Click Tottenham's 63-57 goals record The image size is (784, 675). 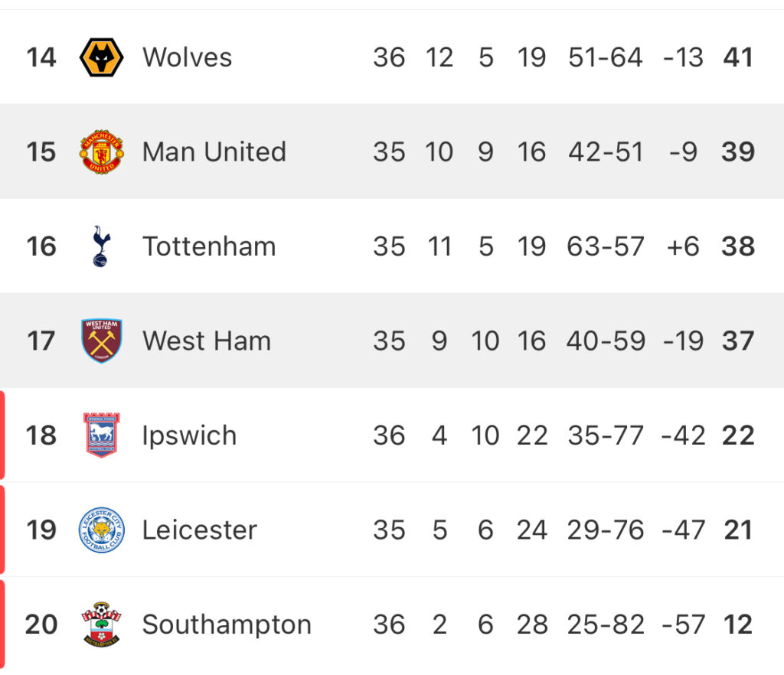(606, 246)
